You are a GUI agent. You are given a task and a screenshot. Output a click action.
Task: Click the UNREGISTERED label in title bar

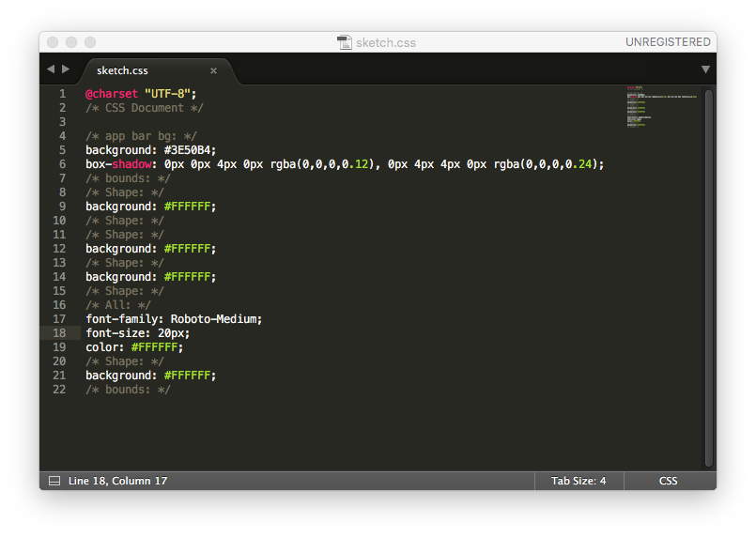(668, 42)
